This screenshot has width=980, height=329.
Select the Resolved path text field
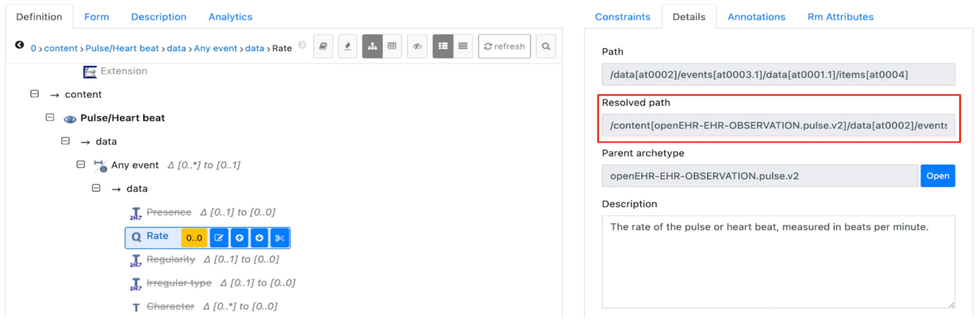tap(779, 126)
